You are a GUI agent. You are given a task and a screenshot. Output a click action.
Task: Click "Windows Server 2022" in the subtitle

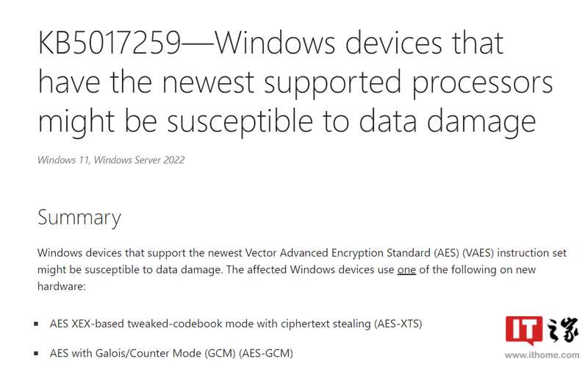tap(139, 160)
